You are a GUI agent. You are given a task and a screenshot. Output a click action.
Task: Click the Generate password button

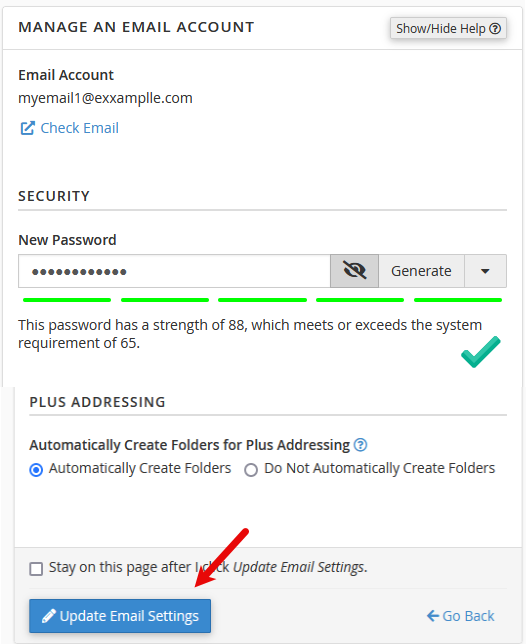[421, 271]
